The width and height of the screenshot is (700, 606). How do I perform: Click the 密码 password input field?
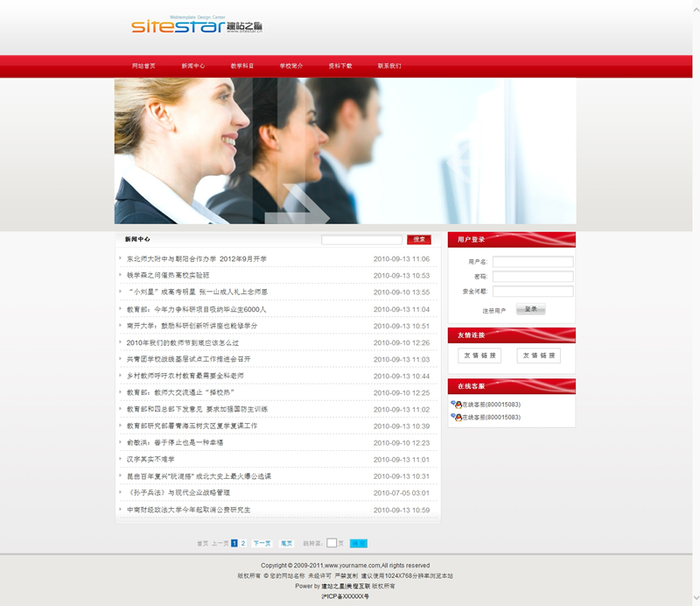tap(532, 277)
